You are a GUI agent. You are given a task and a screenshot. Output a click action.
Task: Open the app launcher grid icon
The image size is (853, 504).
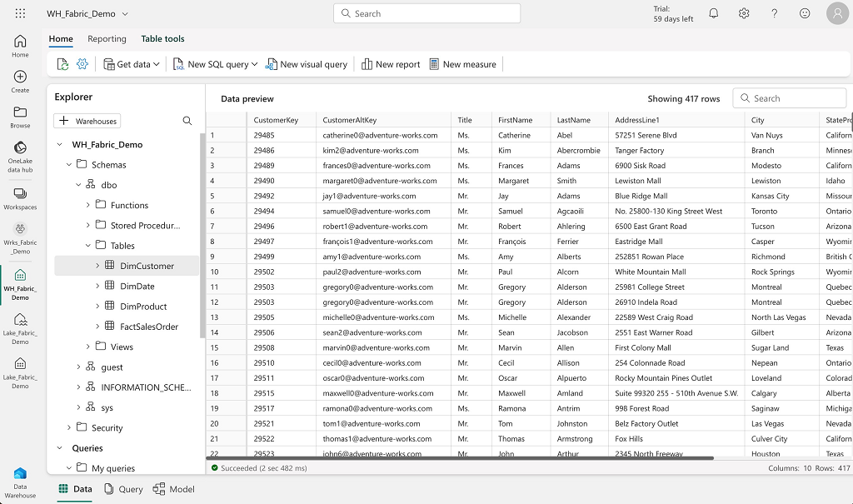(20, 13)
